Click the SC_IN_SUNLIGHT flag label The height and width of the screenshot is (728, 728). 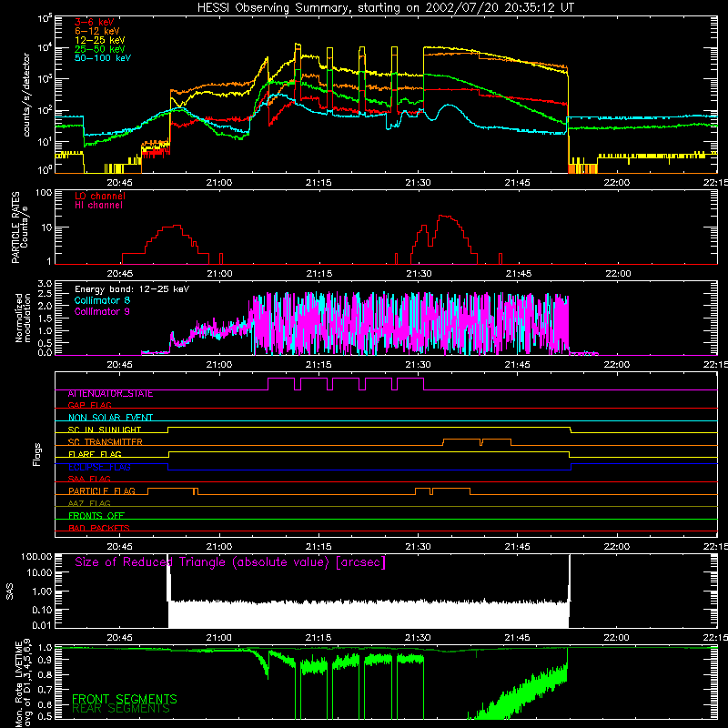(105, 430)
